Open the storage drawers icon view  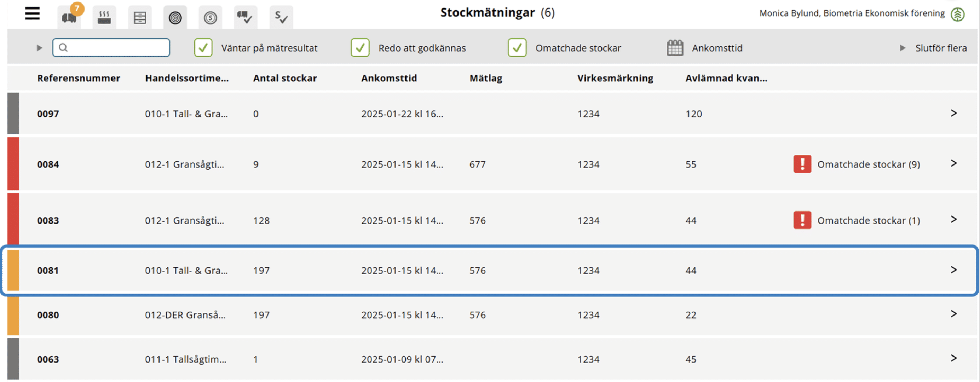click(140, 17)
